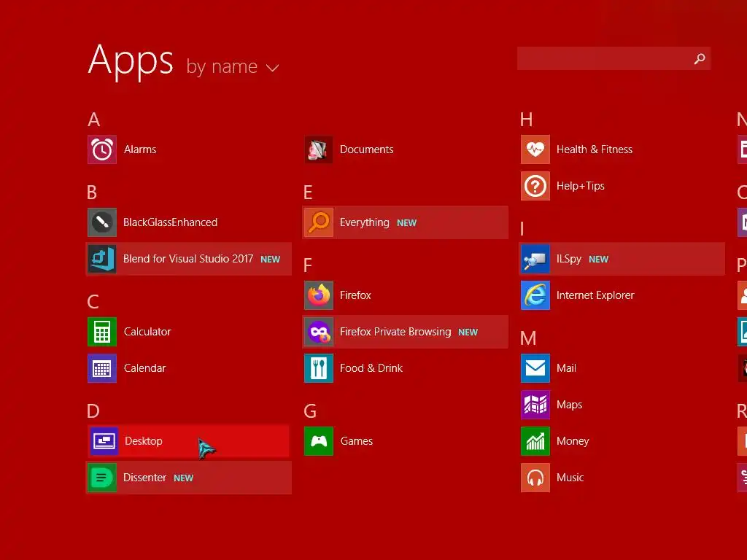
Task: Click the 'Help+Tips' label
Action: (x=580, y=186)
